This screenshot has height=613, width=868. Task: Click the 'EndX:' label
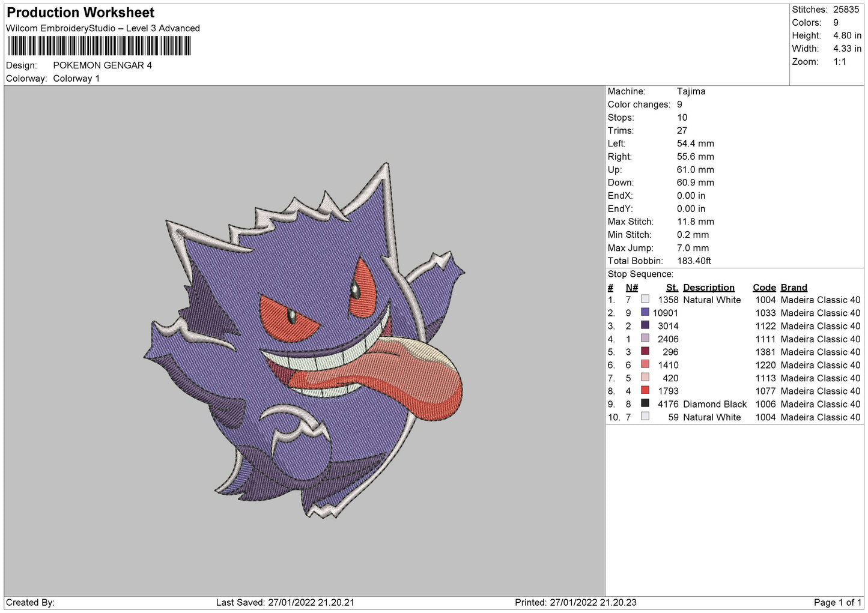(620, 196)
